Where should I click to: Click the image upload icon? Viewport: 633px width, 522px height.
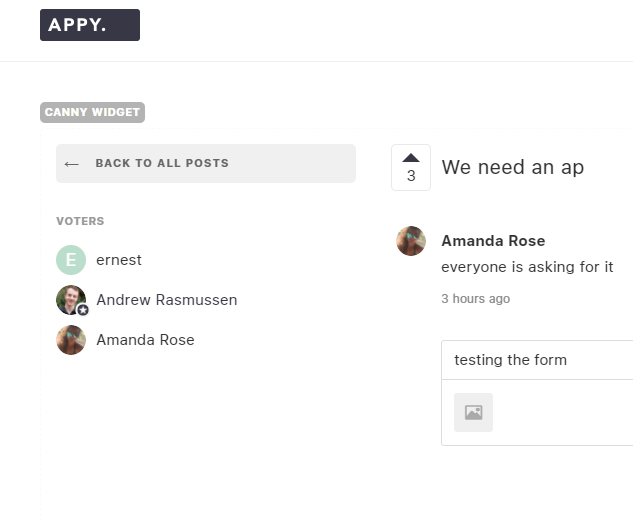(473, 412)
